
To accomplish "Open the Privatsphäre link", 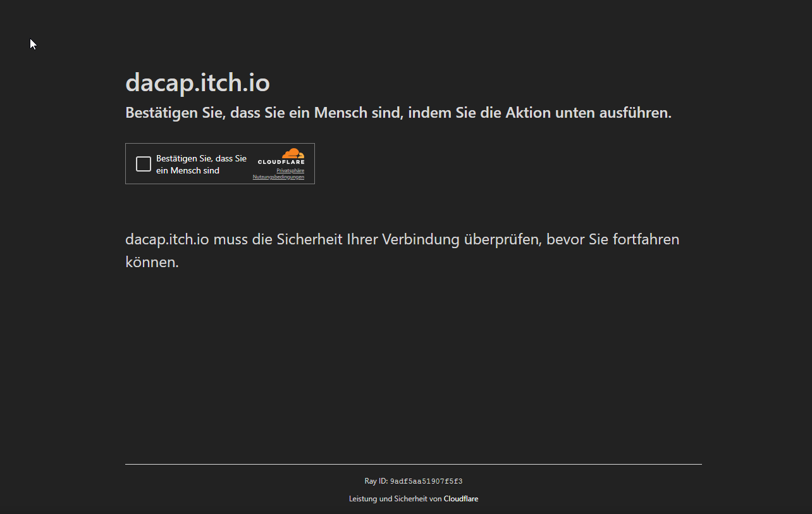I will (290, 170).
